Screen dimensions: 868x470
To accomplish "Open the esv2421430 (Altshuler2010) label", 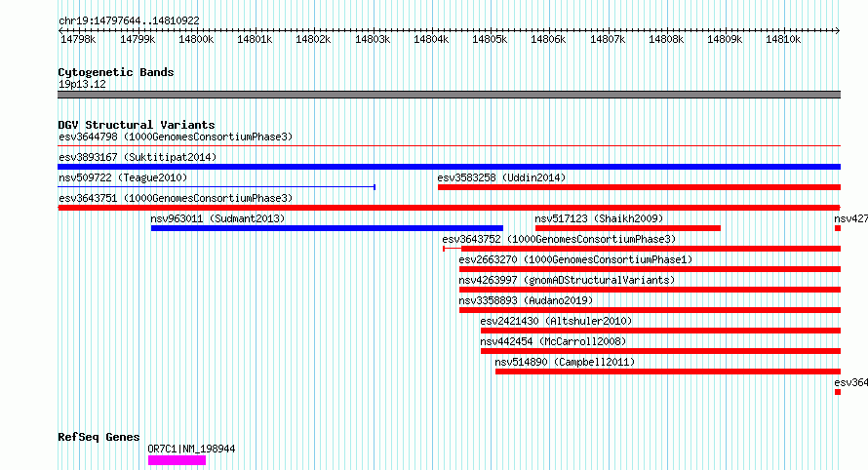I will pyautogui.click(x=556, y=321).
